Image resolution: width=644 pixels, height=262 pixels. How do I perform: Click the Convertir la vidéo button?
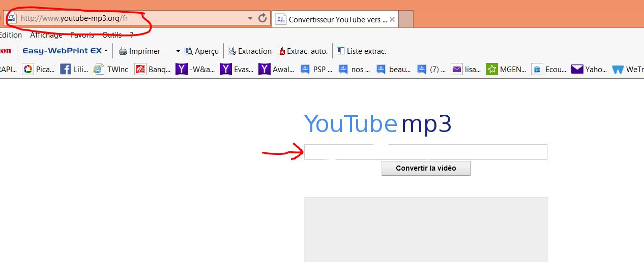426,168
